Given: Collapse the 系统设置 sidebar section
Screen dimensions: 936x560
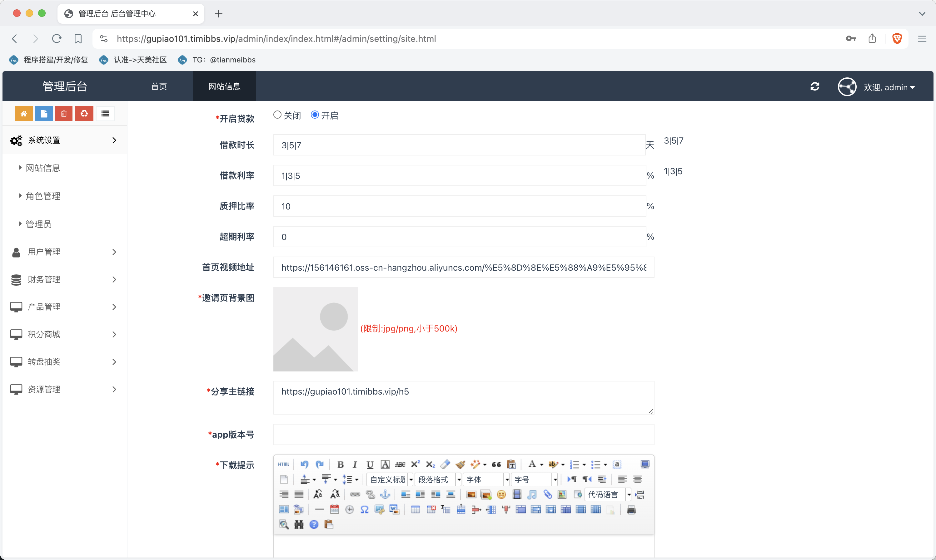Looking at the screenshot, I should pos(65,140).
